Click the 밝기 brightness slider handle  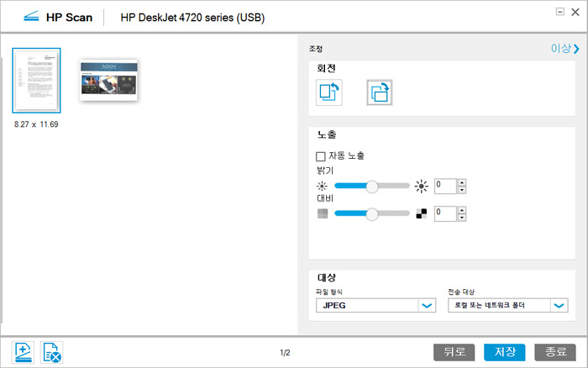(372, 186)
